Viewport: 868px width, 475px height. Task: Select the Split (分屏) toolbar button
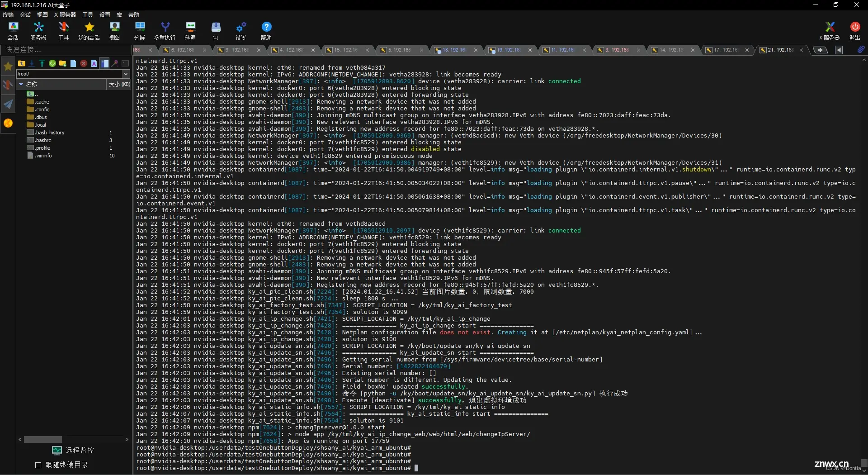click(140, 31)
